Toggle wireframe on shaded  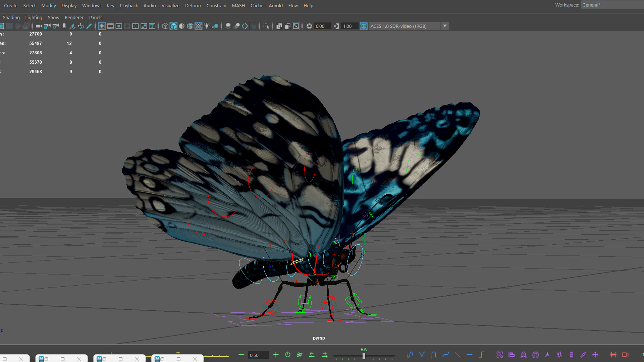(x=190, y=26)
